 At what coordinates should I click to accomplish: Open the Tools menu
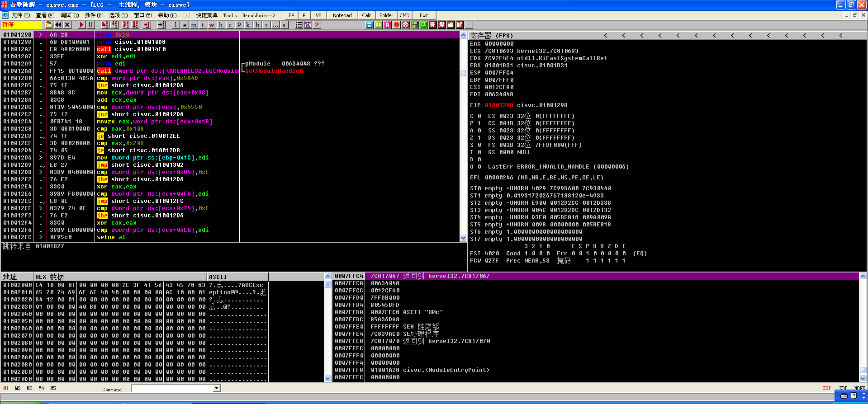pos(230,15)
